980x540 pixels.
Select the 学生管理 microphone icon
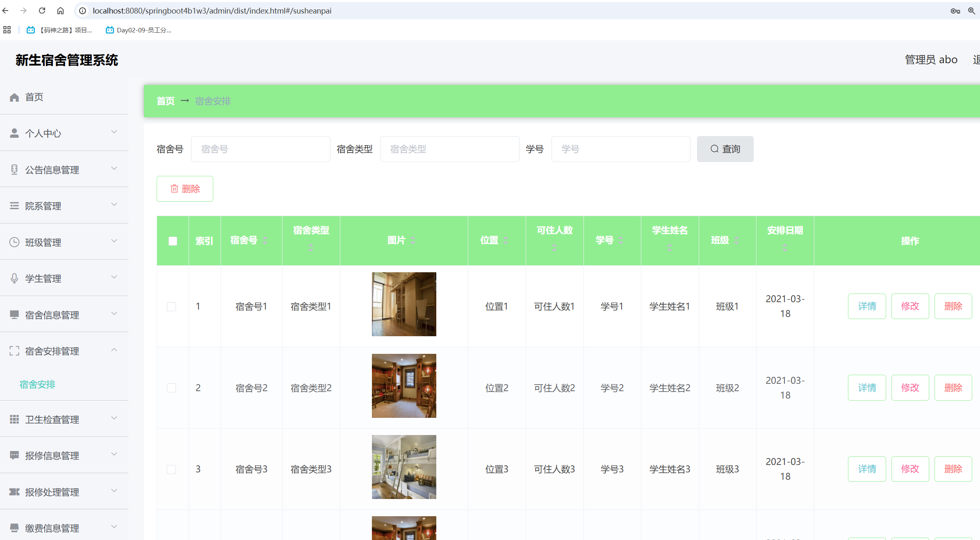click(x=14, y=278)
